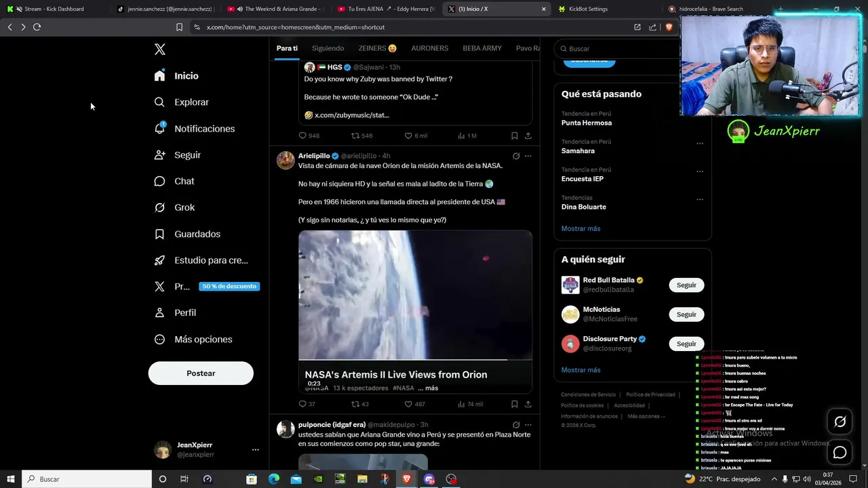
Task: Open the Condiciones de Servicio link
Action: [x=588, y=394]
